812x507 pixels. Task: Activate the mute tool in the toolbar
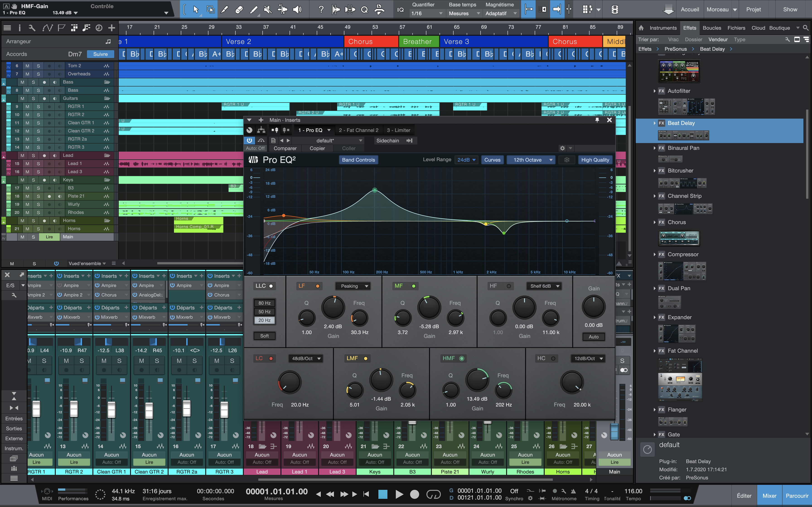[267, 9]
